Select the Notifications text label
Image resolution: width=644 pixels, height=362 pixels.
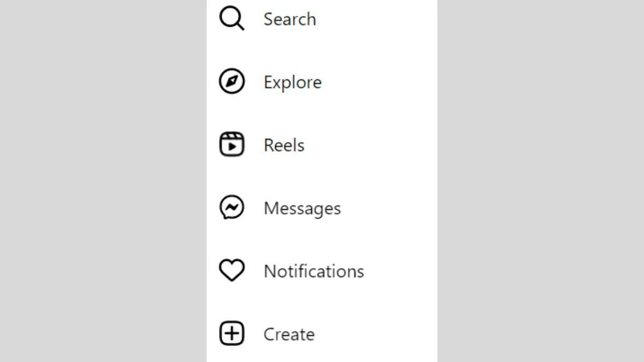[313, 271]
